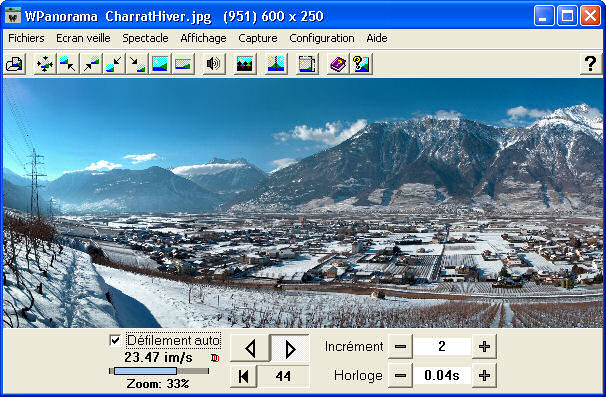606x397 pixels.
Task: Click the position field showing 44
Action: (283, 376)
